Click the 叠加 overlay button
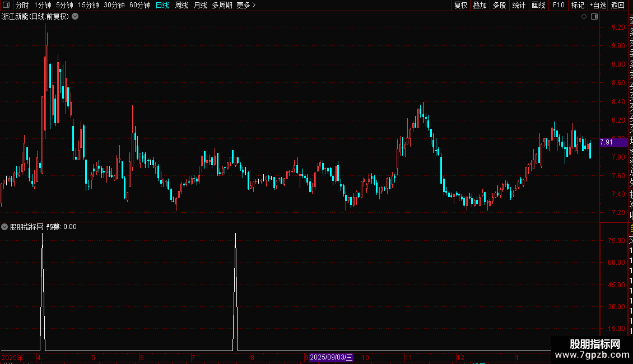Screen dimensions: 633x364 point(480,5)
